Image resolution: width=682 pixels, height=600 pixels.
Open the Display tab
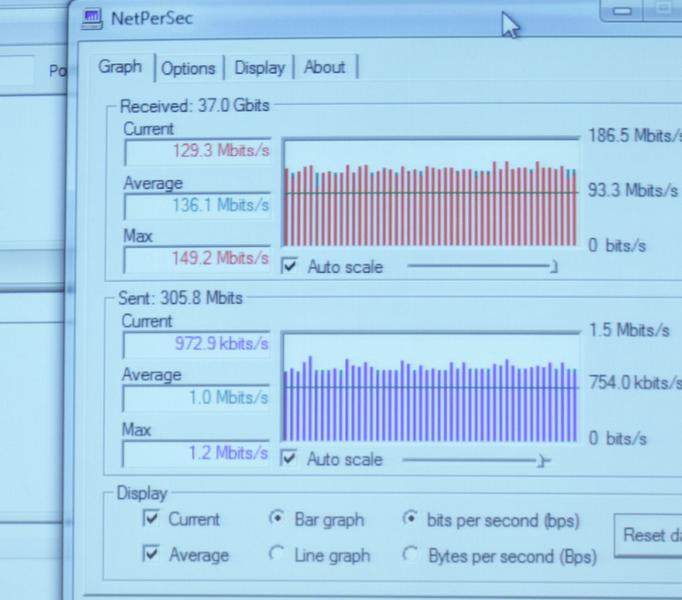click(259, 68)
